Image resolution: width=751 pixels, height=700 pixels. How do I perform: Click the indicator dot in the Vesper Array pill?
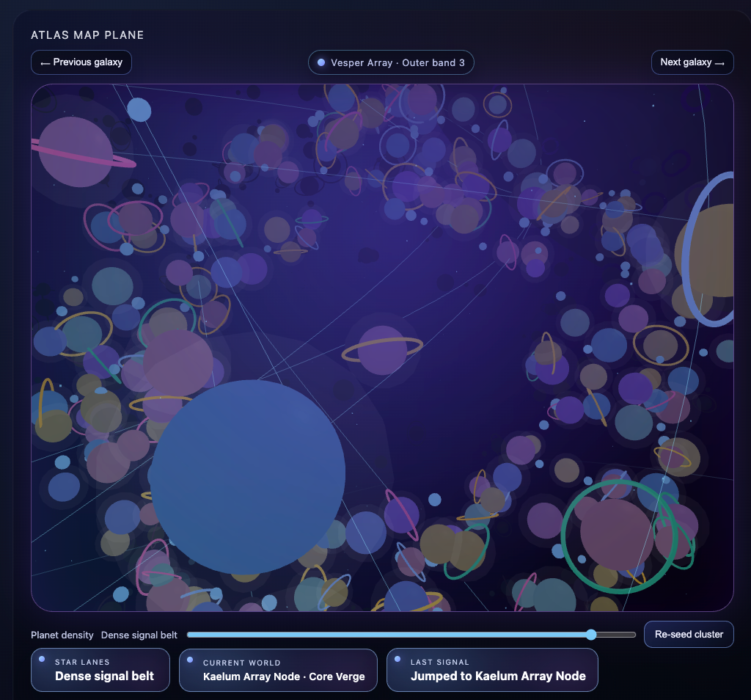[x=321, y=62]
